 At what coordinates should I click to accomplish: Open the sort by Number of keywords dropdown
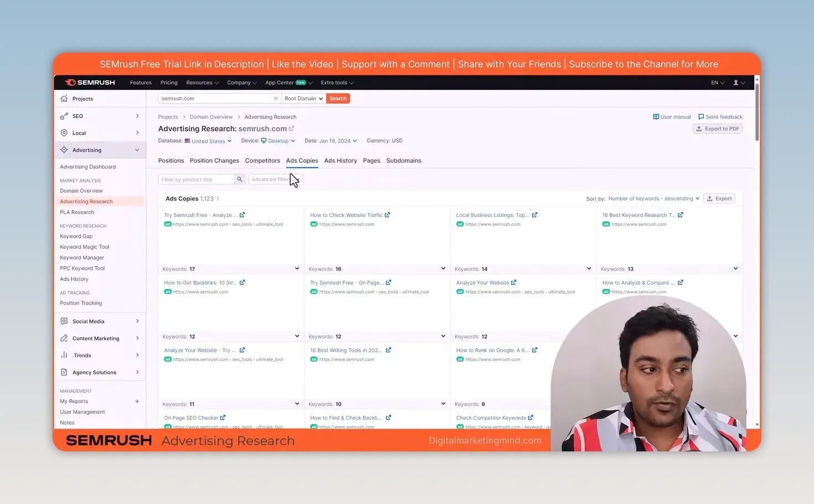[x=653, y=198]
